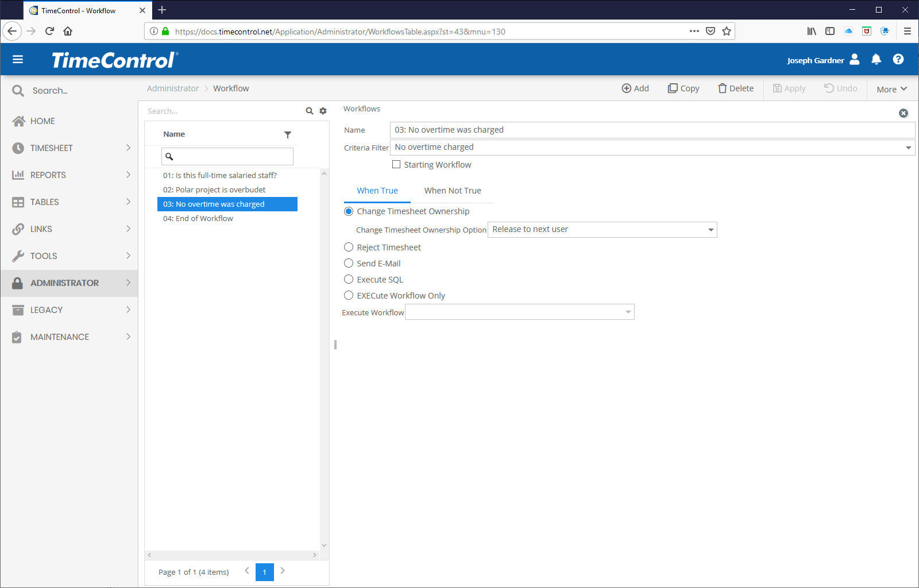Screen dimensions: 919x588
Task: Copy the selected workflow
Action: (684, 88)
